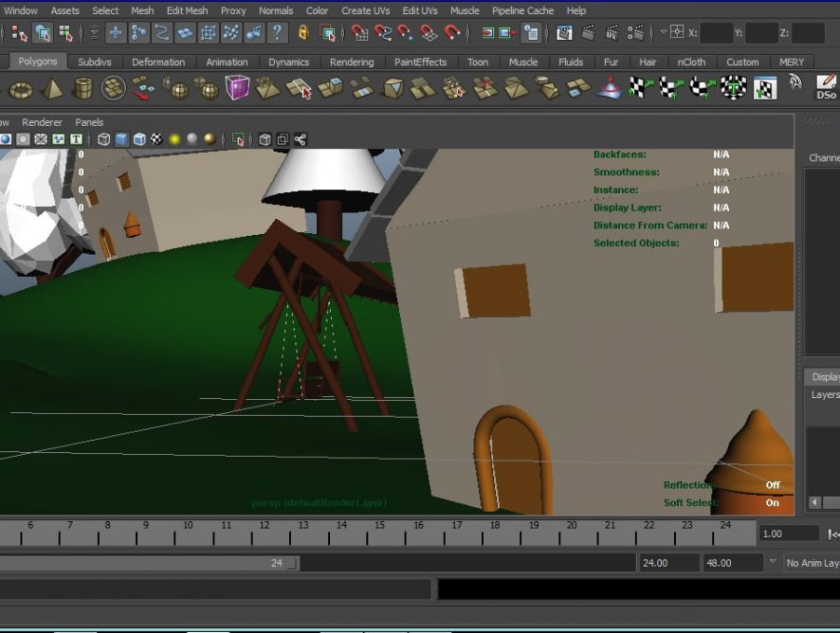Click the padlock lock selection icon
The height and width of the screenshot is (633, 840).
pos(303,33)
